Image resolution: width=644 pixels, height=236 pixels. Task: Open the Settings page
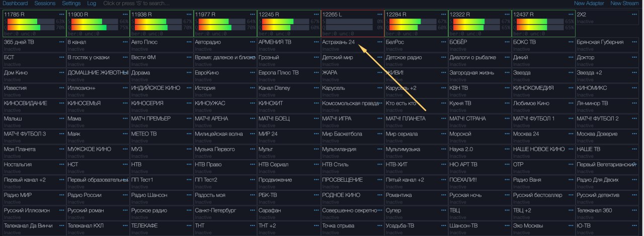[x=71, y=3]
